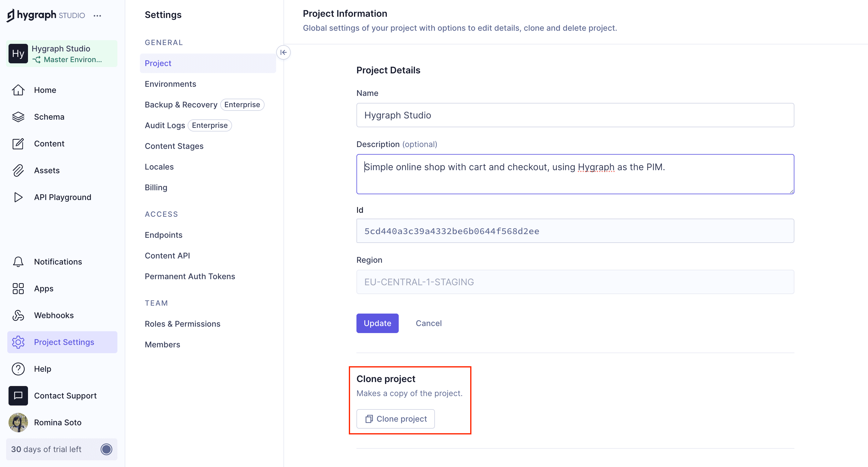Open the Apps grid icon
Image resolution: width=868 pixels, height=467 pixels.
pyautogui.click(x=18, y=289)
